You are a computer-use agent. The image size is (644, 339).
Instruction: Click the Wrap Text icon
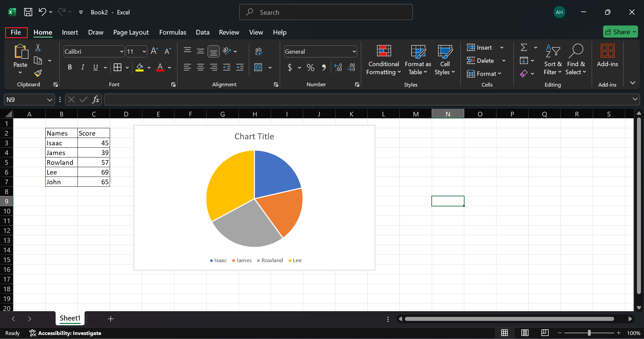[x=259, y=51]
